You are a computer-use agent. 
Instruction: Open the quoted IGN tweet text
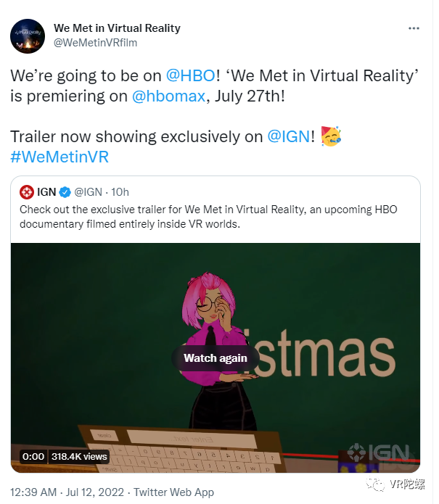(x=208, y=217)
